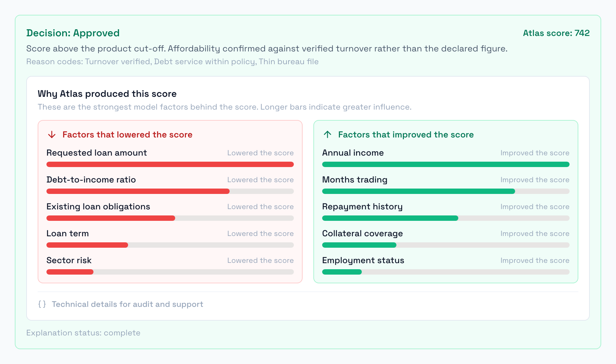Click the Annual income green bar

click(x=446, y=164)
